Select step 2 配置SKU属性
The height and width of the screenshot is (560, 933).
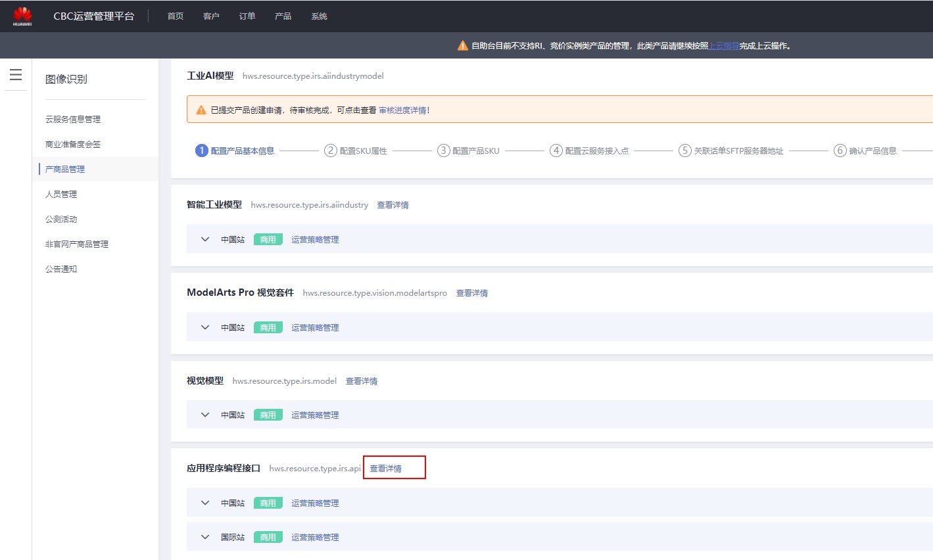356,151
